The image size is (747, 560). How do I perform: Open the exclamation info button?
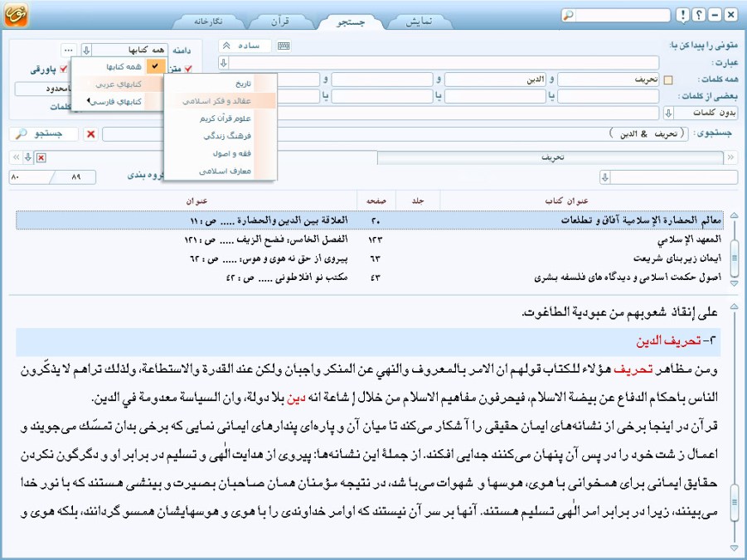[x=682, y=15]
